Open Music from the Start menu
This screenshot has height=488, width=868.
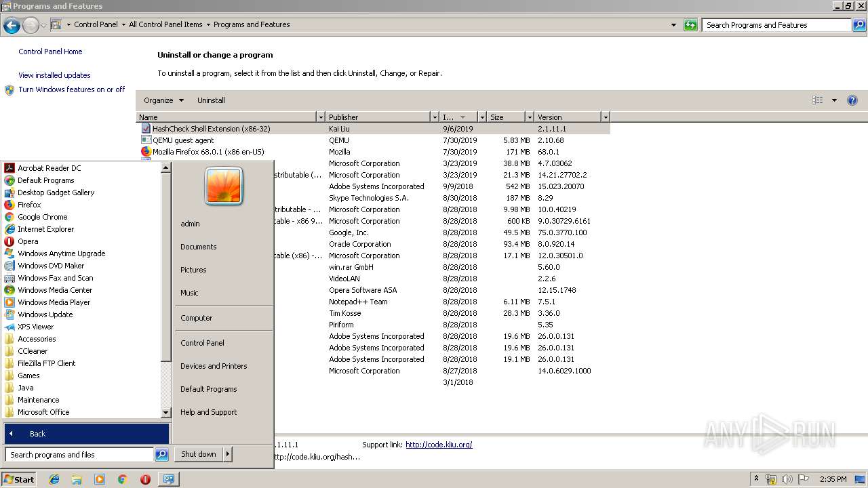(x=189, y=293)
